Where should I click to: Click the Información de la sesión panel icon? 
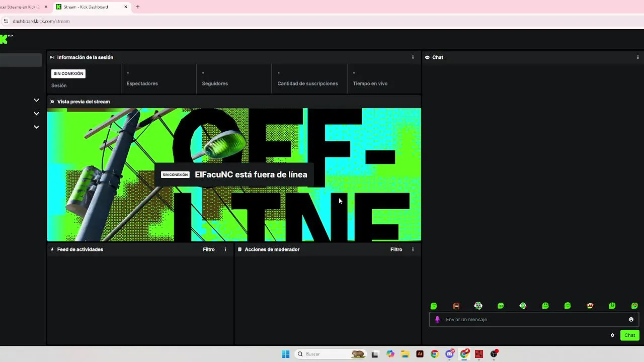coord(52,57)
